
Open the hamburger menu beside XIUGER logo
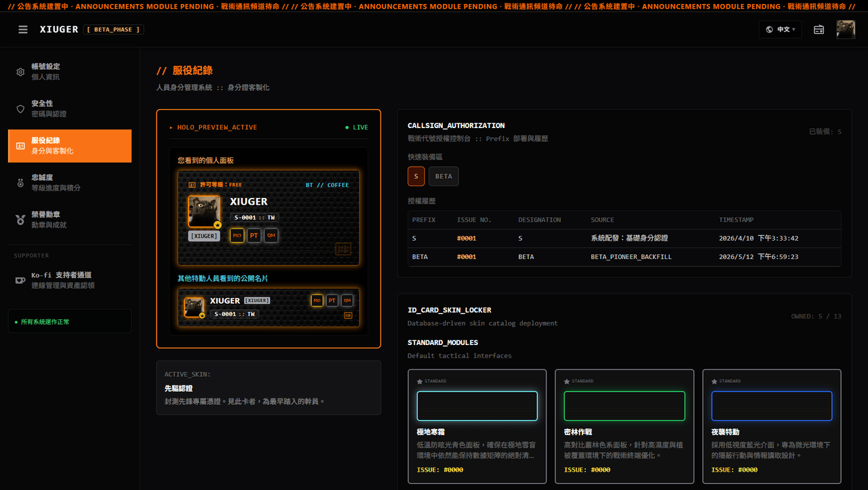click(x=23, y=30)
